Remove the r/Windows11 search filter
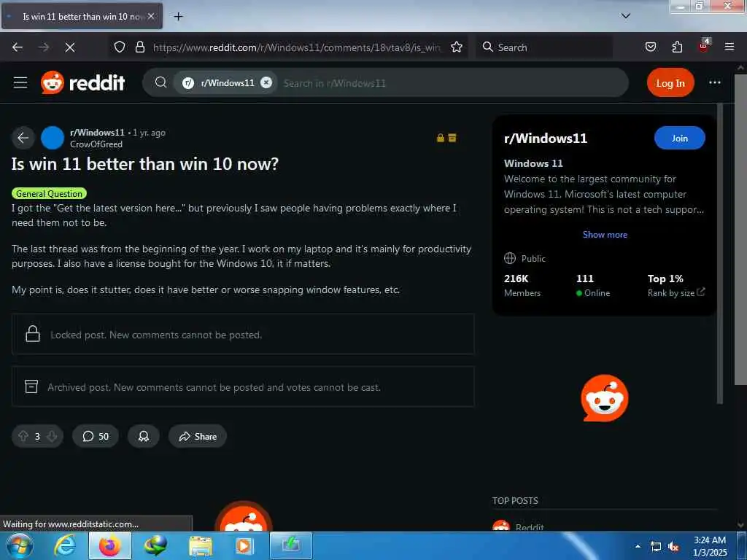Image resolution: width=747 pixels, height=560 pixels. (x=266, y=82)
